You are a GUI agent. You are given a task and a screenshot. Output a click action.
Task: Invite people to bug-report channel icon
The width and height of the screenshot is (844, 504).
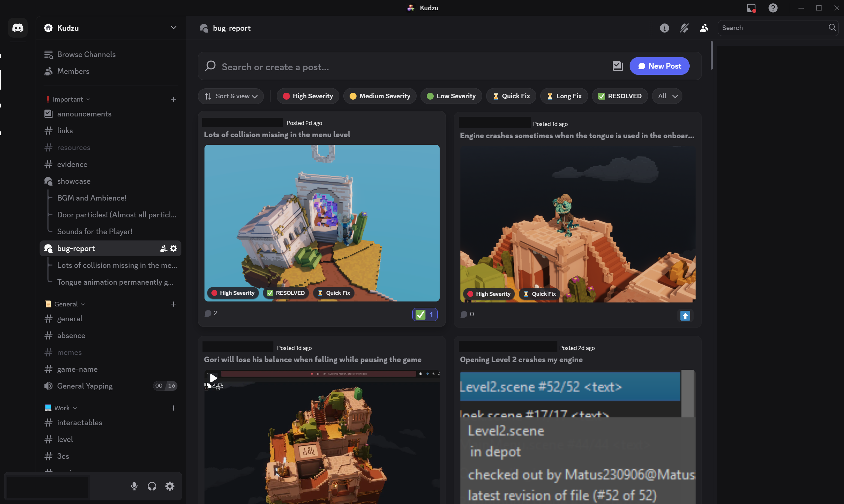(163, 249)
